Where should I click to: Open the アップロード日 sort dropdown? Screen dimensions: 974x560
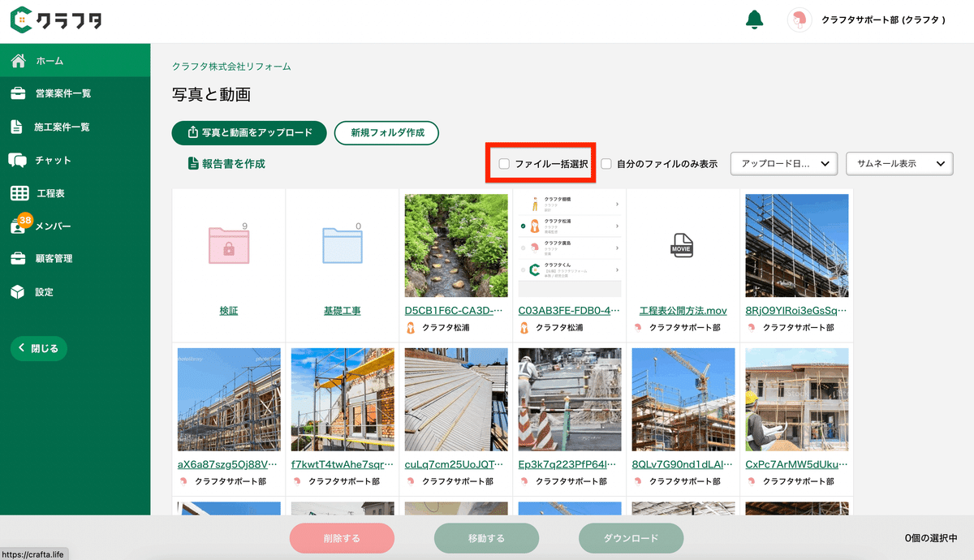[784, 164]
